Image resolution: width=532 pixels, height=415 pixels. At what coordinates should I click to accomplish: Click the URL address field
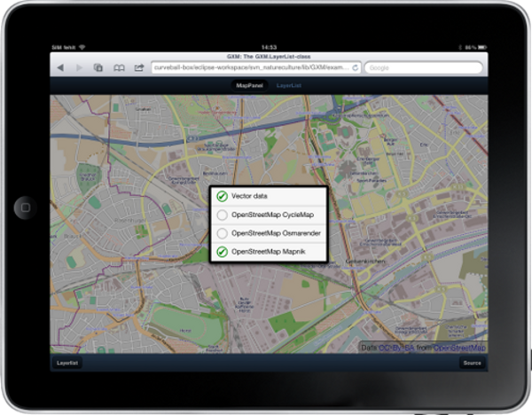coord(256,67)
